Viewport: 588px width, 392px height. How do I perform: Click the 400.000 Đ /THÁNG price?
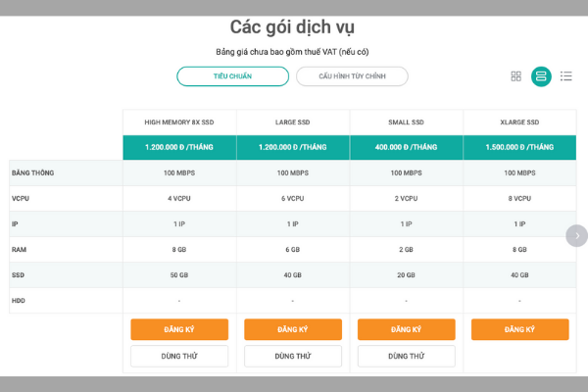[406, 147]
